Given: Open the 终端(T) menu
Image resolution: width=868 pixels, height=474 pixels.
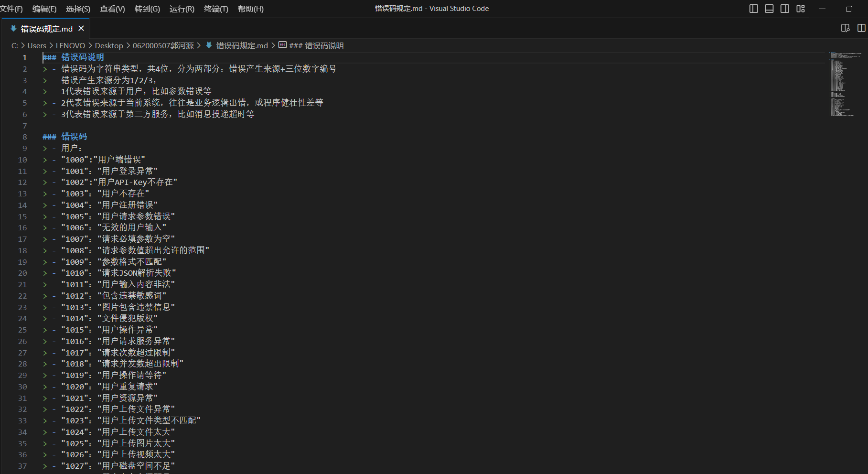Looking at the screenshot, I should click(216, 9).
